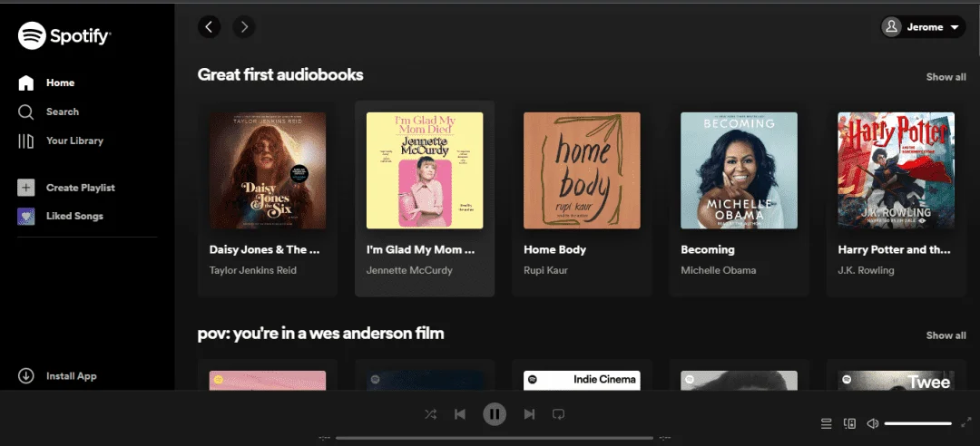Click the playback progress bar
This screenshot has width=980, height=446.
coord(495,438)
